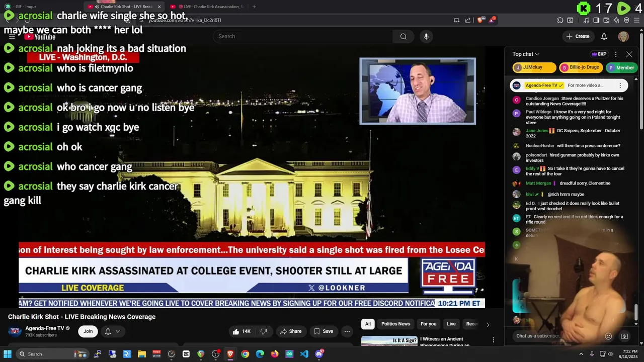Open the browser hamburger menu
Viewport: 644px width, 362px height.
(x=637, y=20)
